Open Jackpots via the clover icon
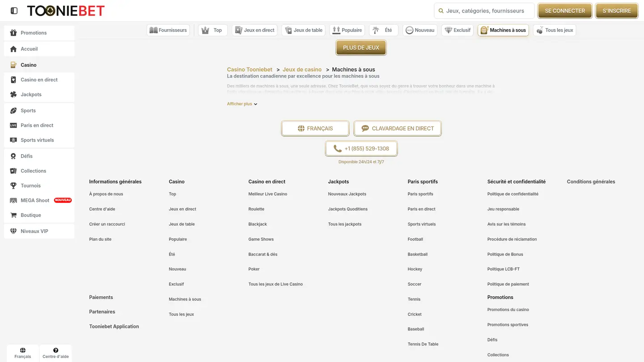This screenshot has width=644, height=362. tap(13, 94)
